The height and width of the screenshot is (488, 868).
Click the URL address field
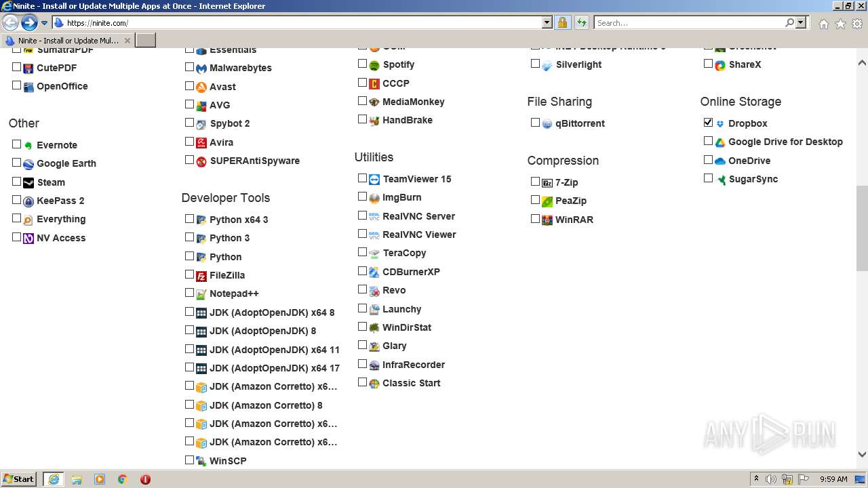302,23
